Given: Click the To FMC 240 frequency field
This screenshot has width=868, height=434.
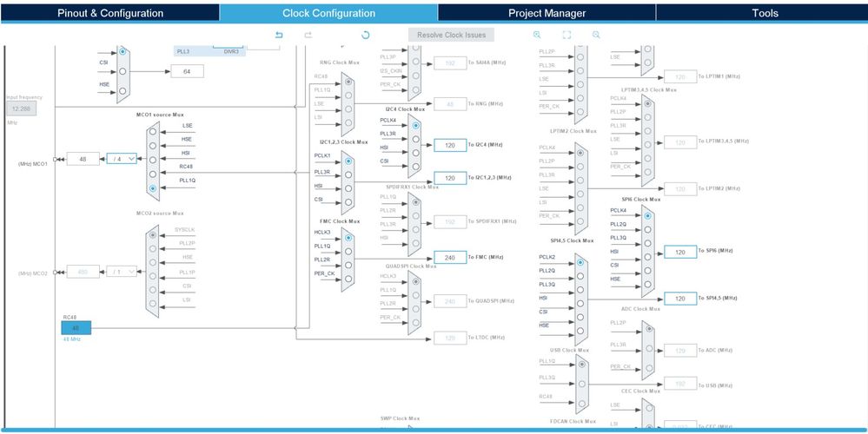Looking at the screenshot, I should tap(450, 257).
